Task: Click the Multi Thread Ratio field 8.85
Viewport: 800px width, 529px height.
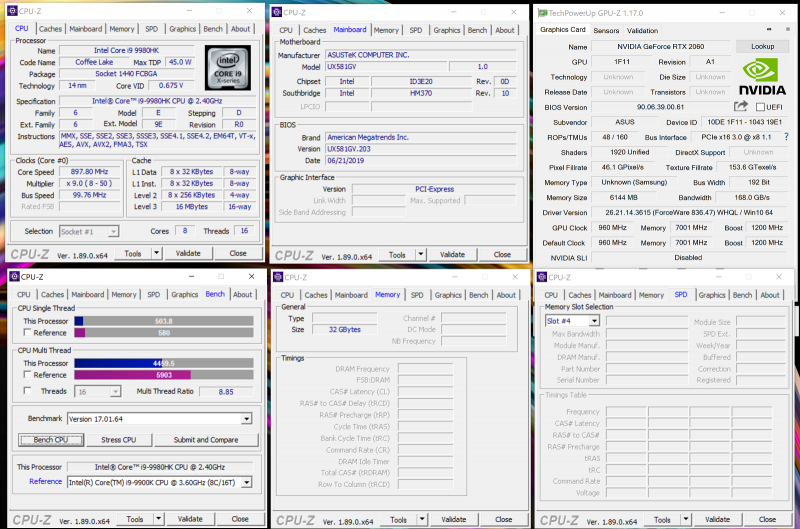Action: click(226, 392)
